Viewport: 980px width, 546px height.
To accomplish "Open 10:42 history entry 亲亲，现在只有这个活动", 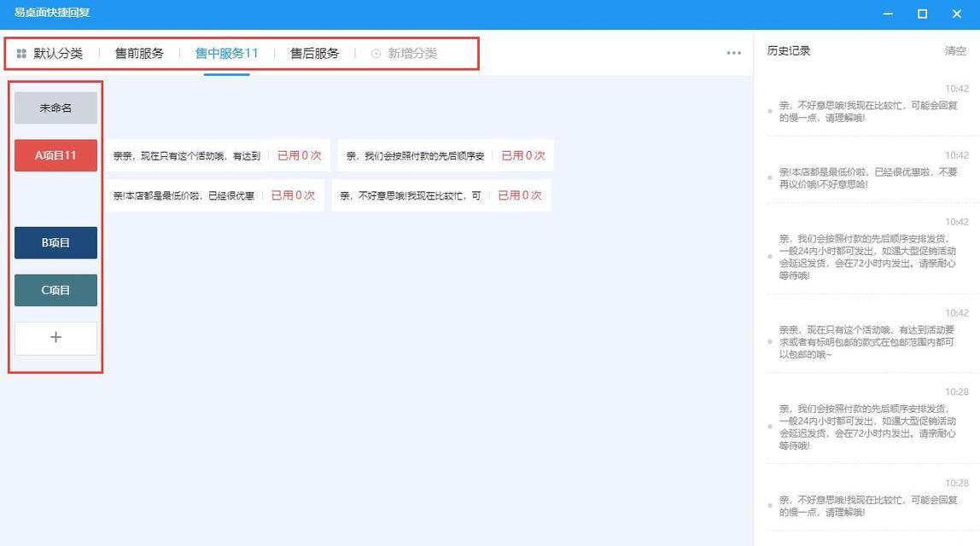I will 868,342.
